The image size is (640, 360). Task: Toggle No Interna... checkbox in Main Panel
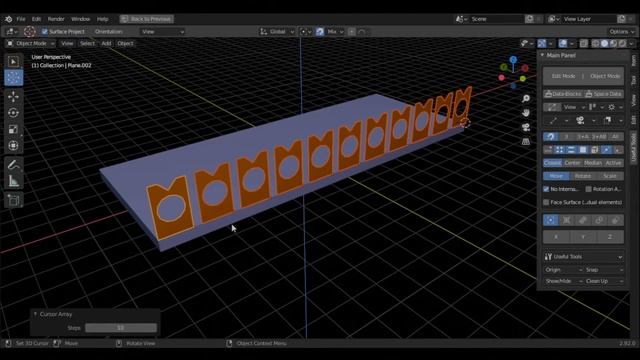[x=546, y=189]
